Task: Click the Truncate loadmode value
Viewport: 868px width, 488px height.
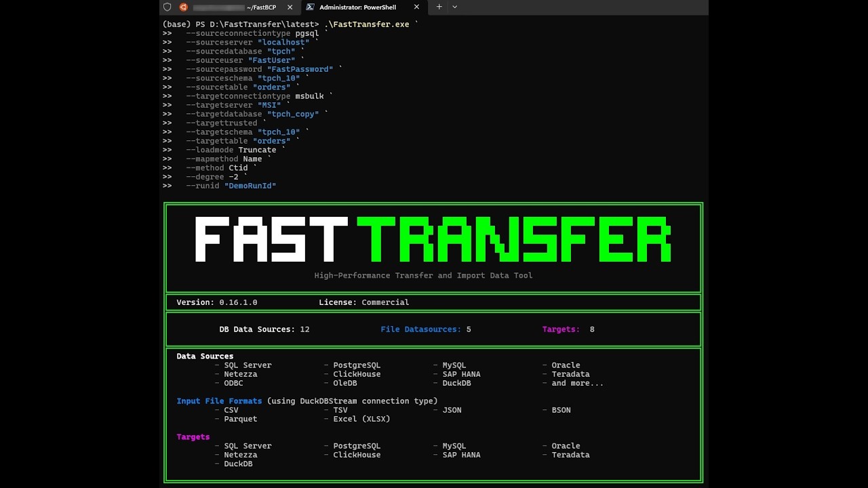Action: tap(257, 150)
